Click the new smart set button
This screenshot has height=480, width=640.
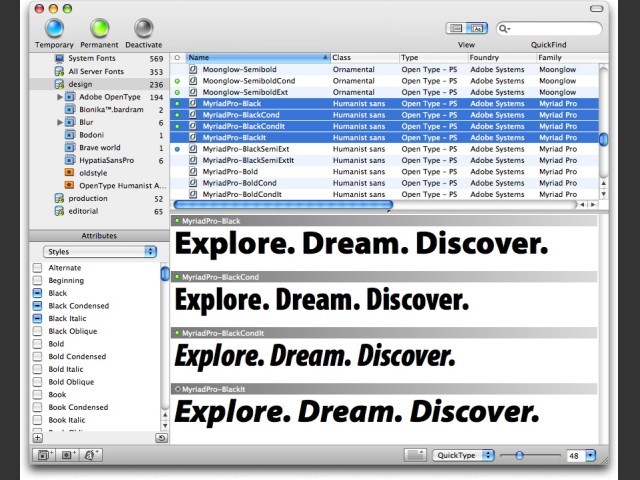tap(67, 455)
